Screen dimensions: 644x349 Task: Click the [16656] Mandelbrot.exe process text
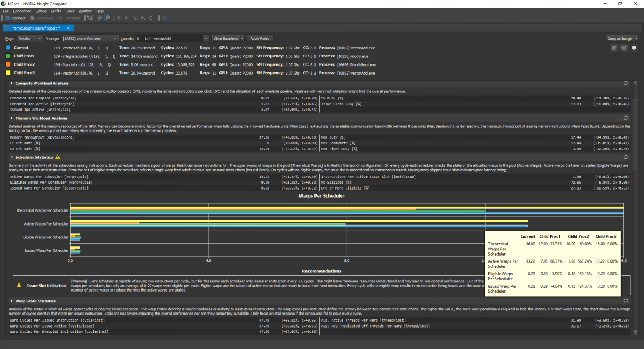356,64
